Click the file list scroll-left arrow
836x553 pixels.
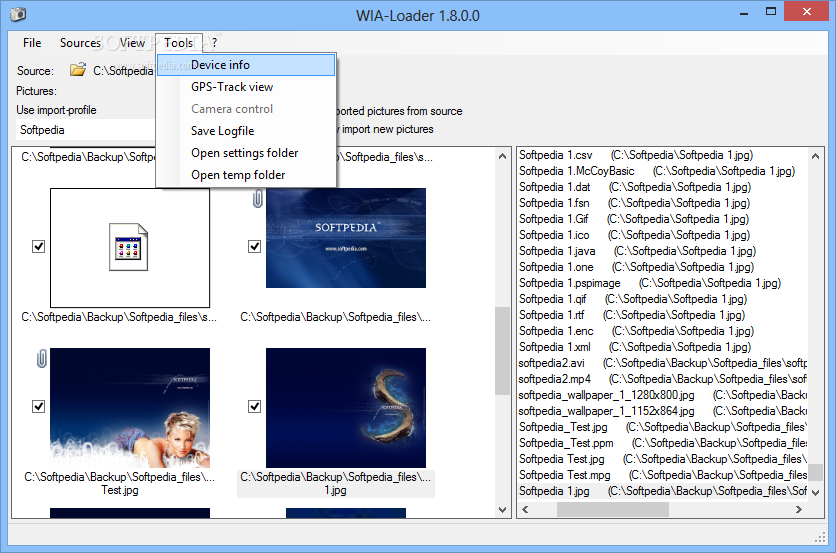[526, 509]
